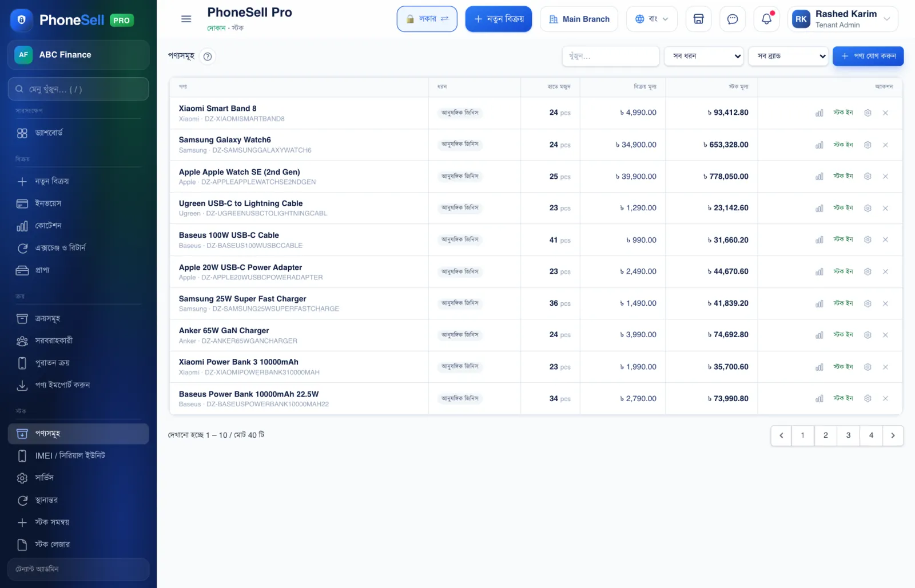Open settings gear for Baseus Power Bank 10000mAh
The height and width of the screenshot is (588, 915).
(x=868, y=399)
